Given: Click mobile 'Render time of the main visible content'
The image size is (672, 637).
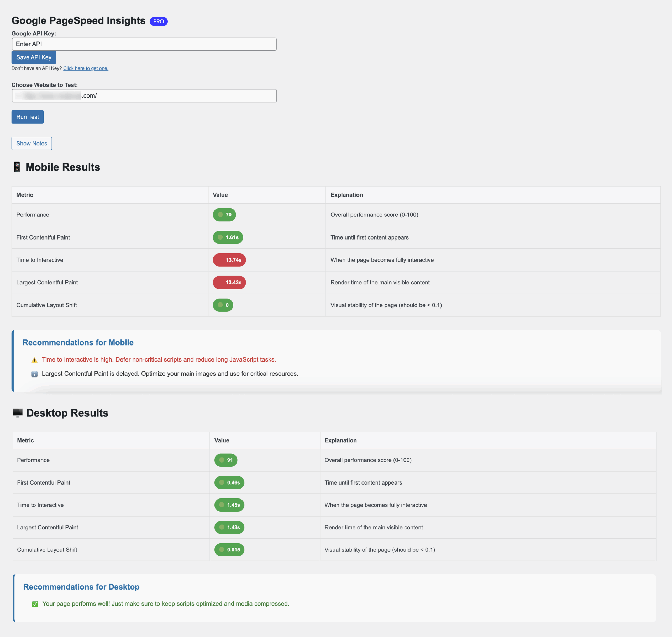Looking at the screenshot, I should (380, 283).
